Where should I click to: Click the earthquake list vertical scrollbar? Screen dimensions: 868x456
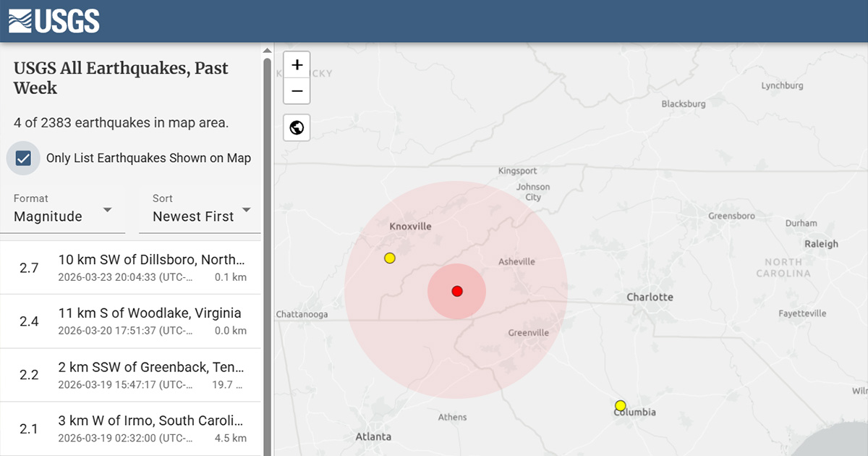pos(267,253)
